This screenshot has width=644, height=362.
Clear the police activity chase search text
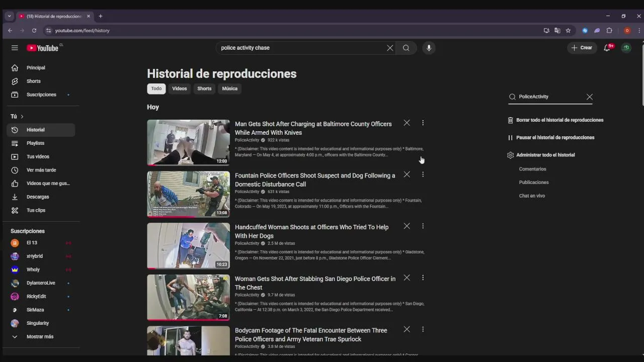point(390,48)
